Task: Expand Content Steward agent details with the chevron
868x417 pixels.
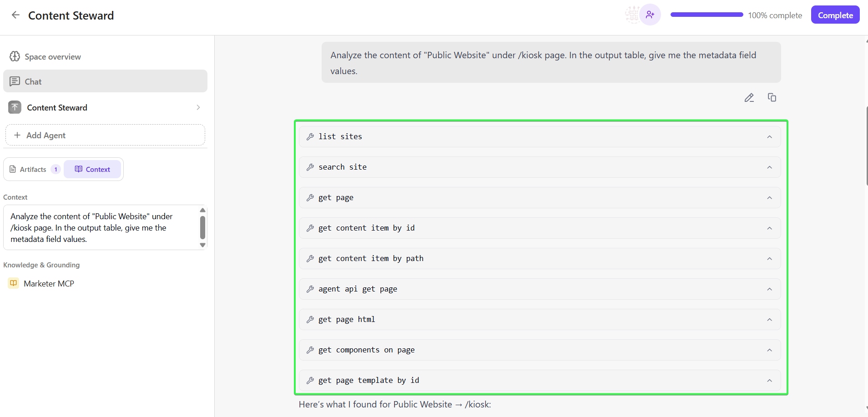Action: (198, 107)
